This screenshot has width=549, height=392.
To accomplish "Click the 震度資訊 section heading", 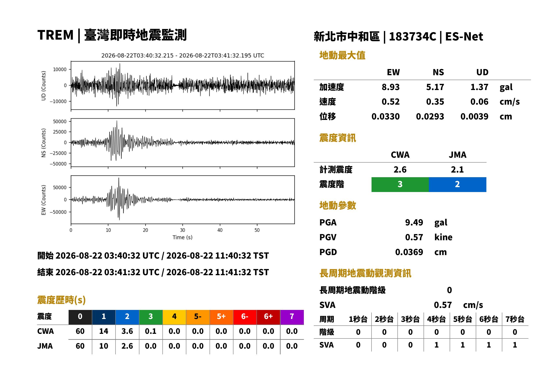I will pyautogui.click(x=337, y=138).
